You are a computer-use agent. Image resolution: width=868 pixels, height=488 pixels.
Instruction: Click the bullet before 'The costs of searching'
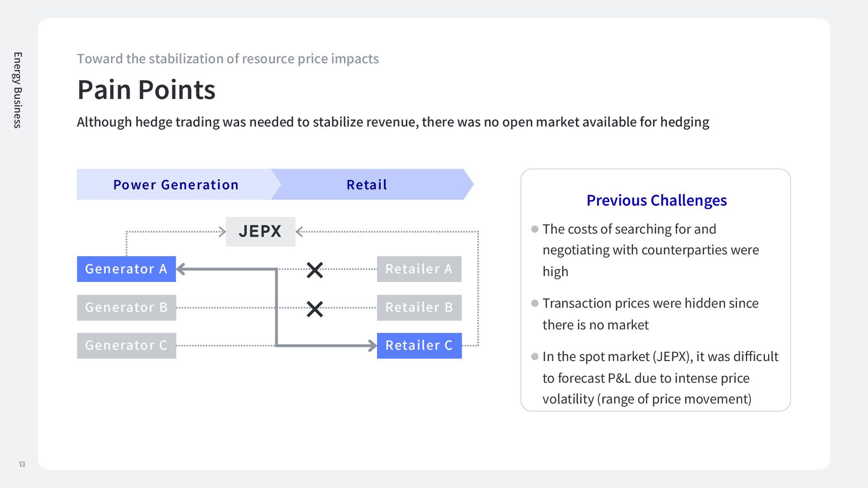pos(535,229)
